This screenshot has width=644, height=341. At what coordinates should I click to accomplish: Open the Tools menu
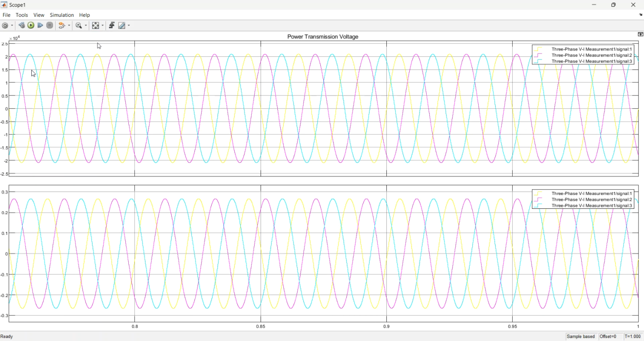pos(22,15)
